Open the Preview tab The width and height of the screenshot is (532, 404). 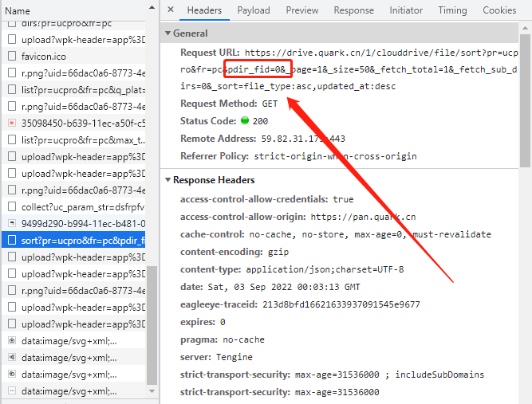pos(302,10)
